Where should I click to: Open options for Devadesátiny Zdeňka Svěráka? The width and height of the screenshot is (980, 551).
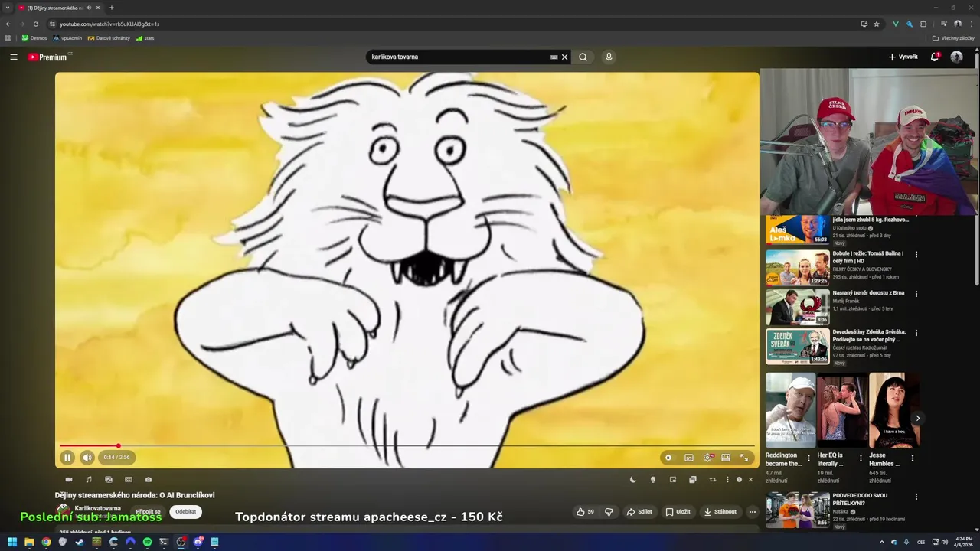(x=916, y=334)
